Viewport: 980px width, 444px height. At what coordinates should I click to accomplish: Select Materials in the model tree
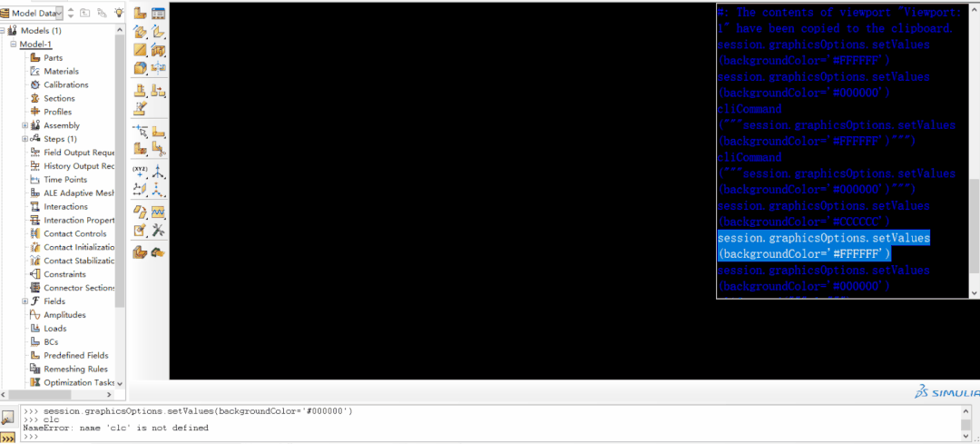[61, 72]
